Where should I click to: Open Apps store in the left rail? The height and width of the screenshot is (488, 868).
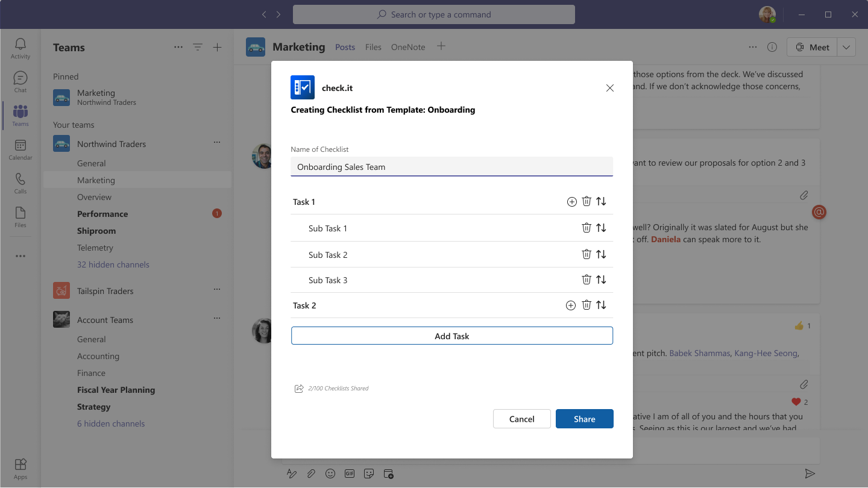[20, 468]
